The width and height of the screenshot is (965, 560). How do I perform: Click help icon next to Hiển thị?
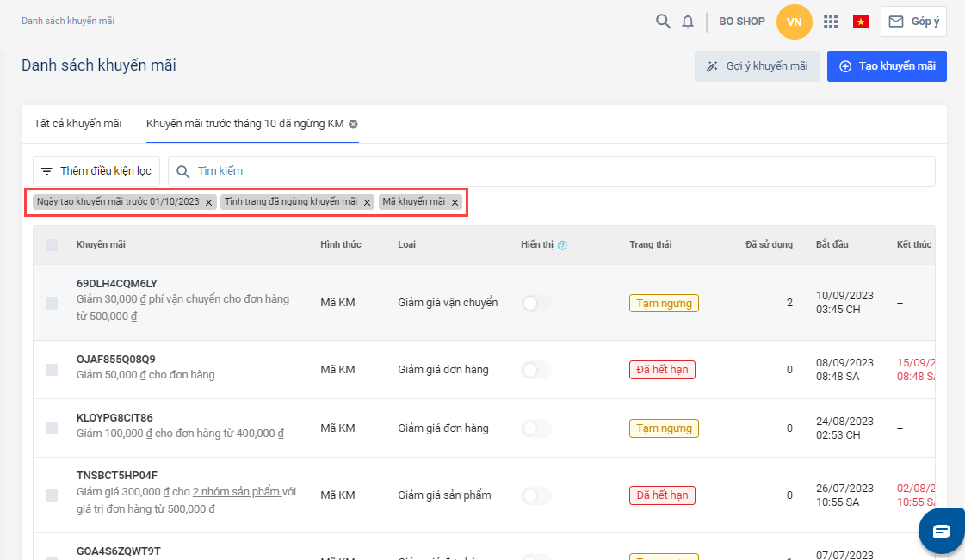point(562,245)
